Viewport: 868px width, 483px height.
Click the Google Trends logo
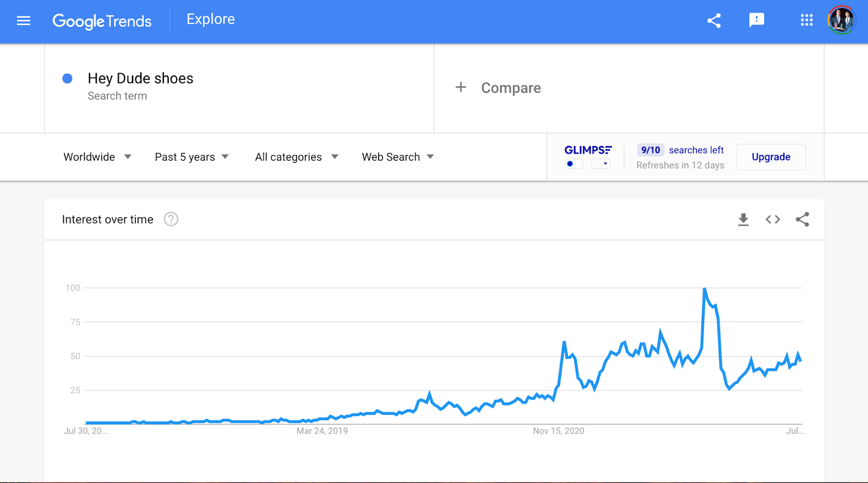(102, 21)
